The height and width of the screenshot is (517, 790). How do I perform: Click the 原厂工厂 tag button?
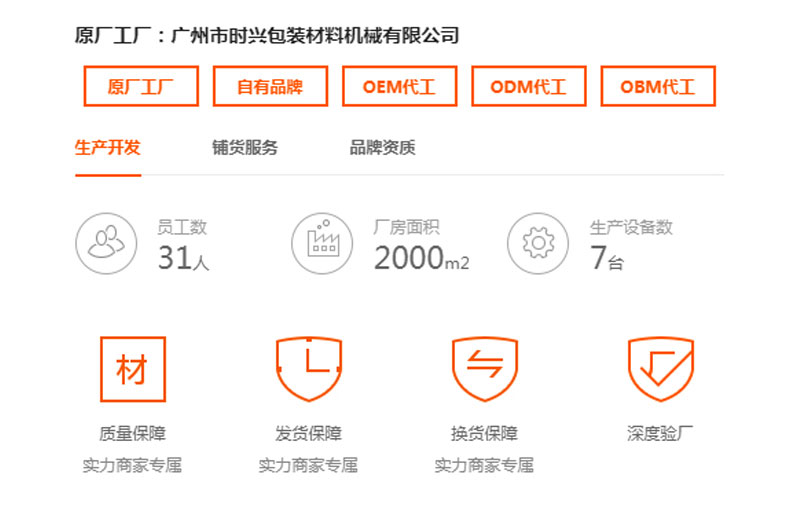[x=141, y=86]
